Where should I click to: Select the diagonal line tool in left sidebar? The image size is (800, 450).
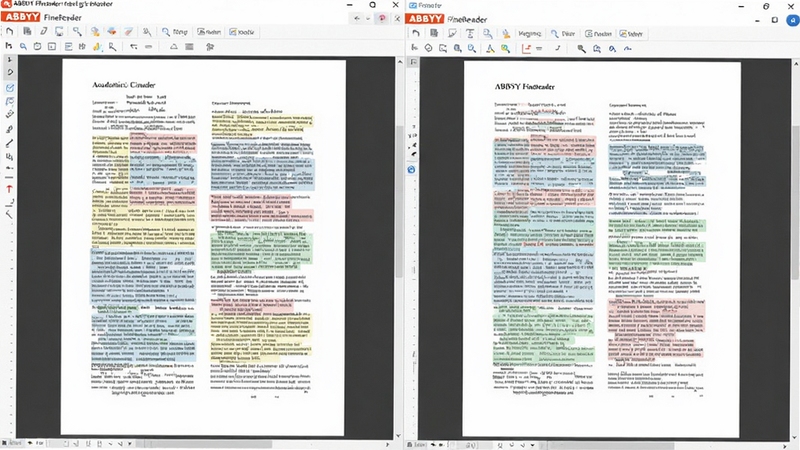click(9, 144)
